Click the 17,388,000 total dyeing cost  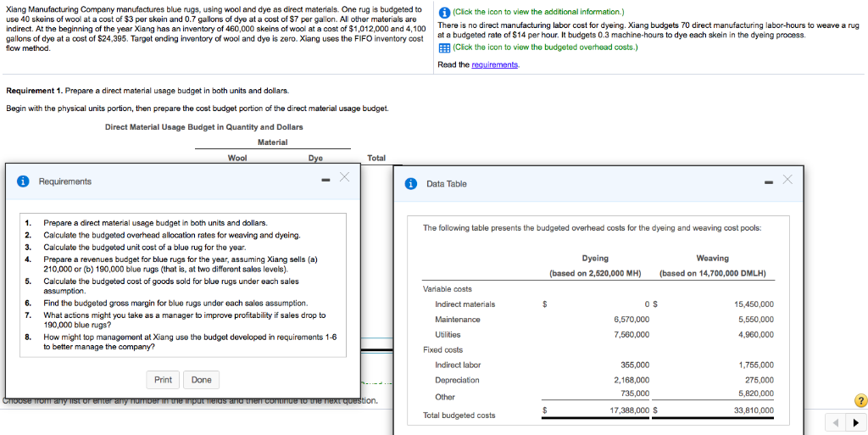click(x=629, y=410)
